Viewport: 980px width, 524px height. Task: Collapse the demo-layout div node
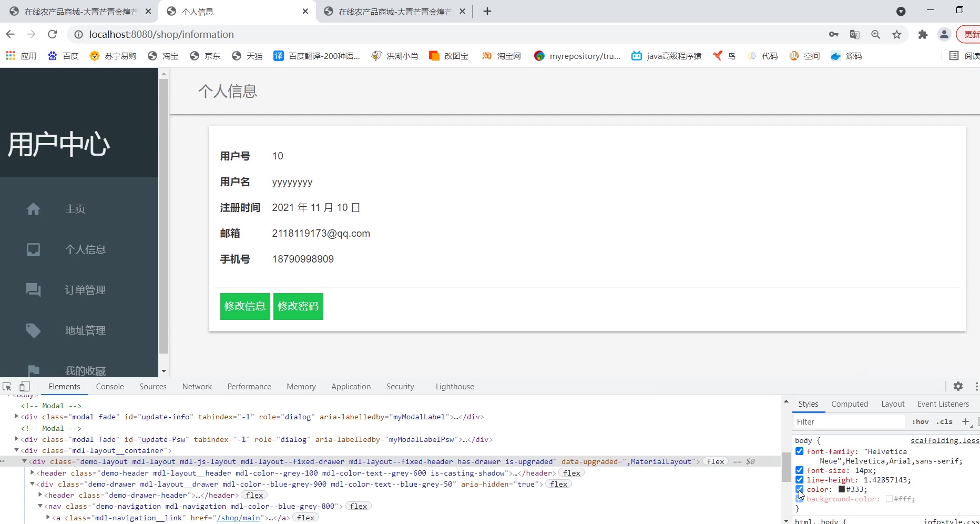tap(25, 461)
